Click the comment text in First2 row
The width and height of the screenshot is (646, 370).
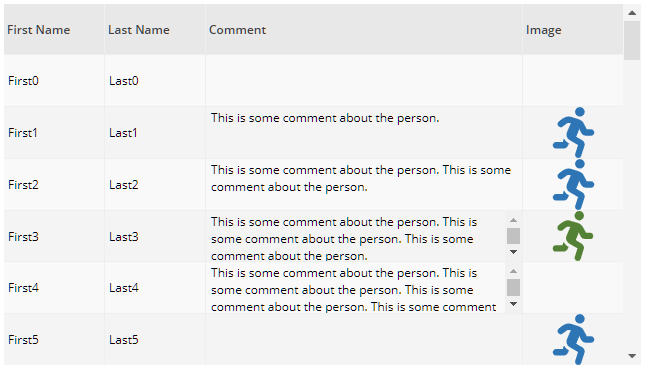click(x=361, y=178)
